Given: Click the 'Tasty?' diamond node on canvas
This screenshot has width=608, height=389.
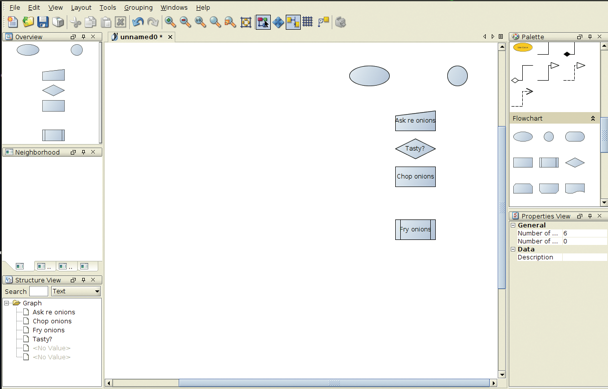Looking at the screenshot, I should click(415, 149).
